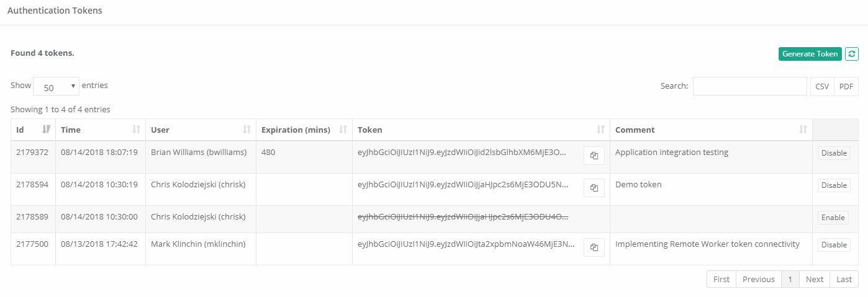This screenshot has height=297, width=868.
Task: Enable the struck-through token 2178589
Action: click(x=833, y=218)
